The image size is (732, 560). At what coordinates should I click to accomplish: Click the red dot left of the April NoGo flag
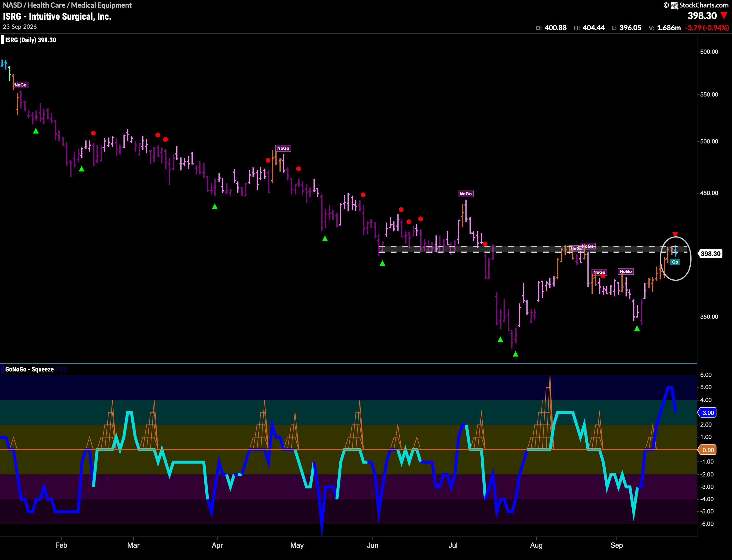click(x=268, y=160)
